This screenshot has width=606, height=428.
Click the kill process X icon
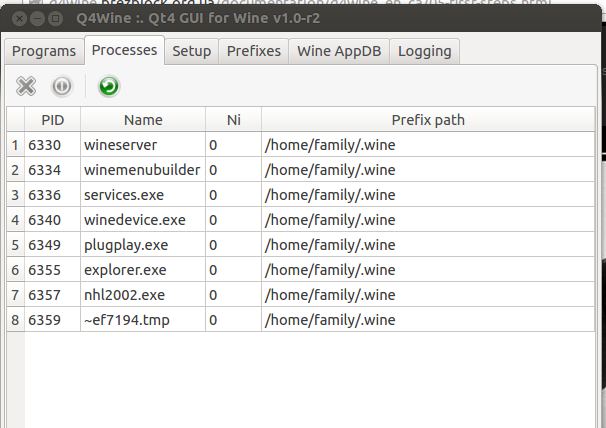coord(26,86)
